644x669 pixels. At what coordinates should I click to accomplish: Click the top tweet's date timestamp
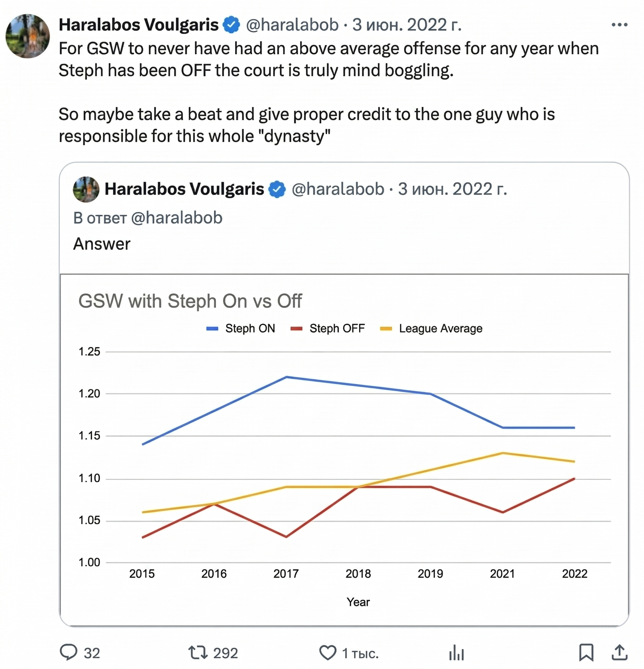pyautogui.click(x=407, y=25)
